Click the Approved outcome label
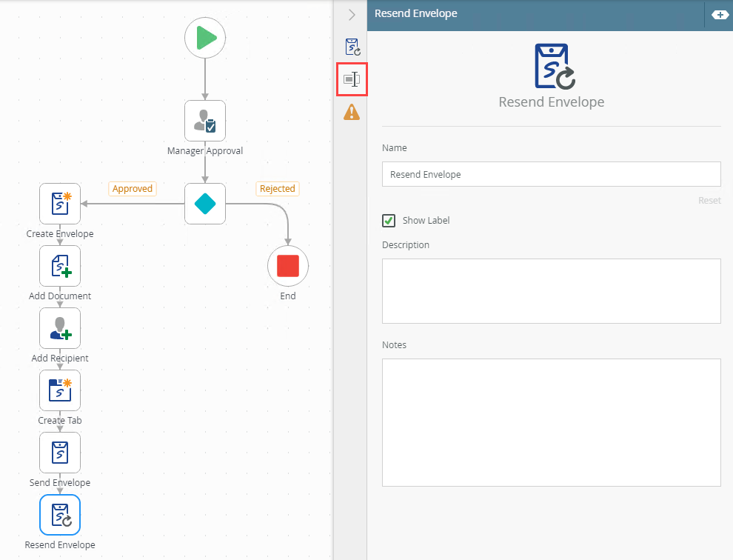This screenshot has width=733, height=560. pos(133,189)
